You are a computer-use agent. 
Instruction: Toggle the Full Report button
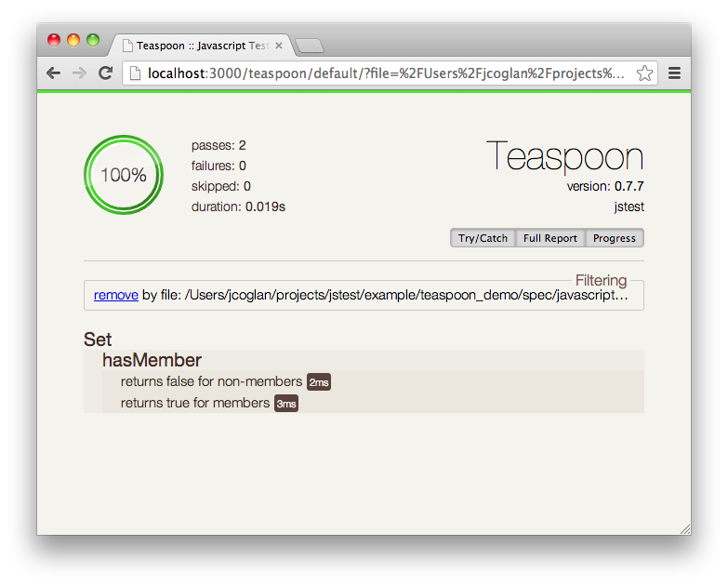pos(550,238)
